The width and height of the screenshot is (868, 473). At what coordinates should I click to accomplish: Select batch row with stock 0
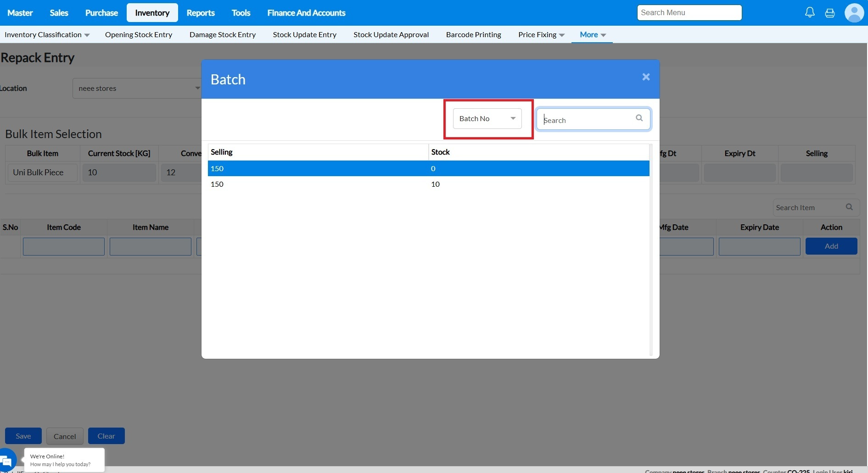(429, 168)
